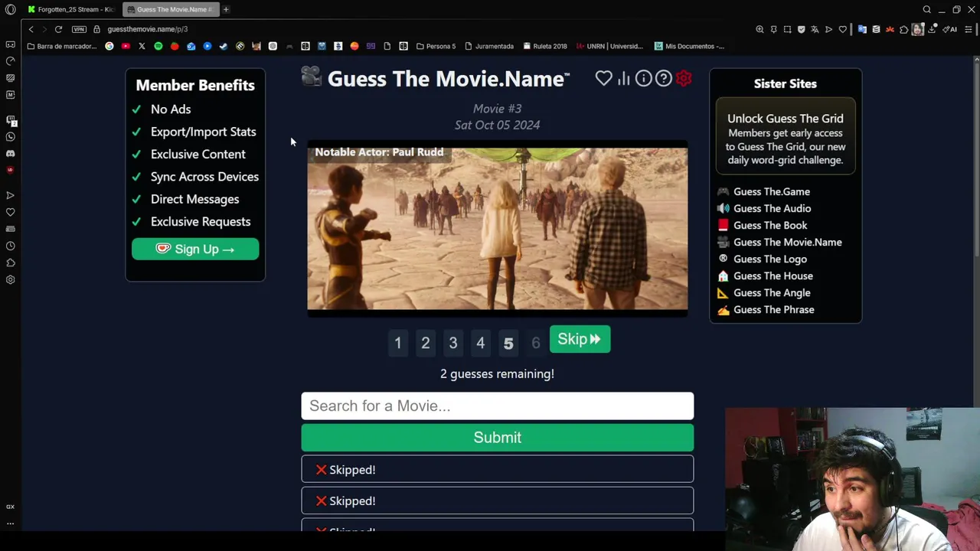Image resolution: width=980 pixels, height=551 pixels.
Task: Open the Barra de marcadores bookmark folder
Action: 62,46
